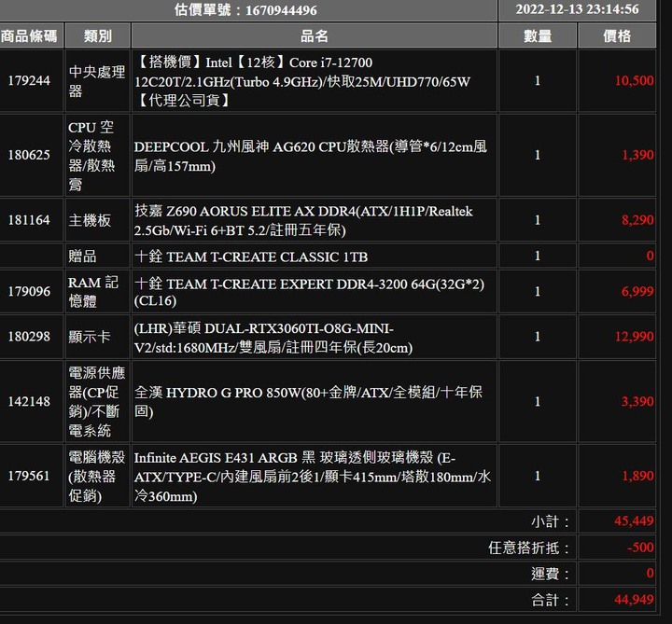Image resolution: width=672 pixels, height=624 pixels.
Task: Click the 電腦機殼 category cell
Action: click(97, 477)
